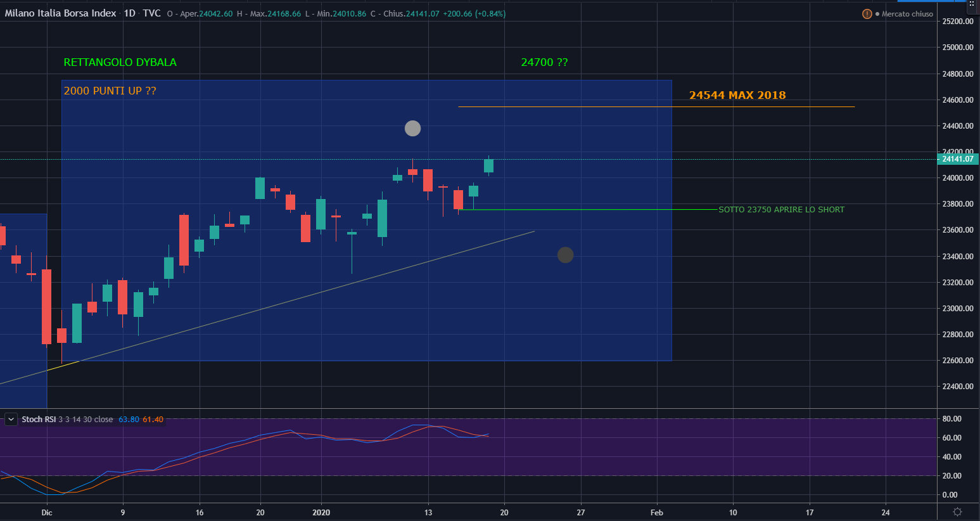Select the 2000 PUNTI UP ?? text label
Image resolution: width=980 pixels, height=521 pixels.
[x=110, y=91]
